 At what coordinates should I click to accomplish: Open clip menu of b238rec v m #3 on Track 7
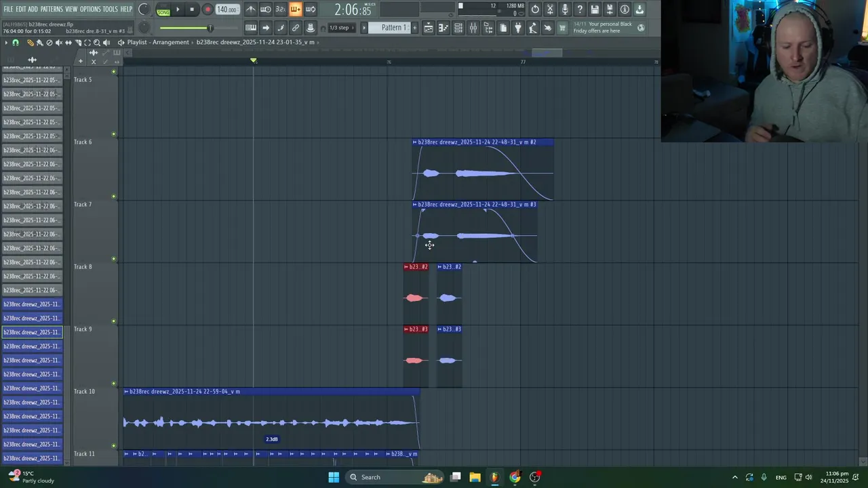click(415, 205)
